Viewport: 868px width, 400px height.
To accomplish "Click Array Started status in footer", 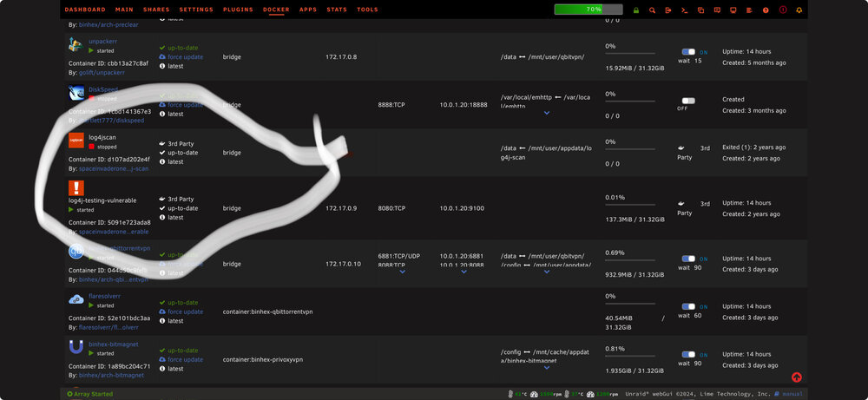I will (89, 394).
